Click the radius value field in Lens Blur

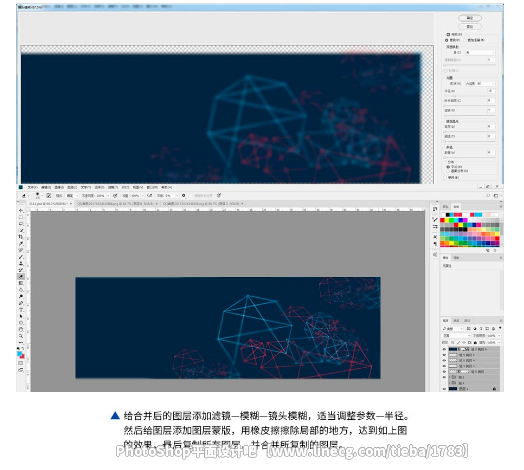pos(491,91)
